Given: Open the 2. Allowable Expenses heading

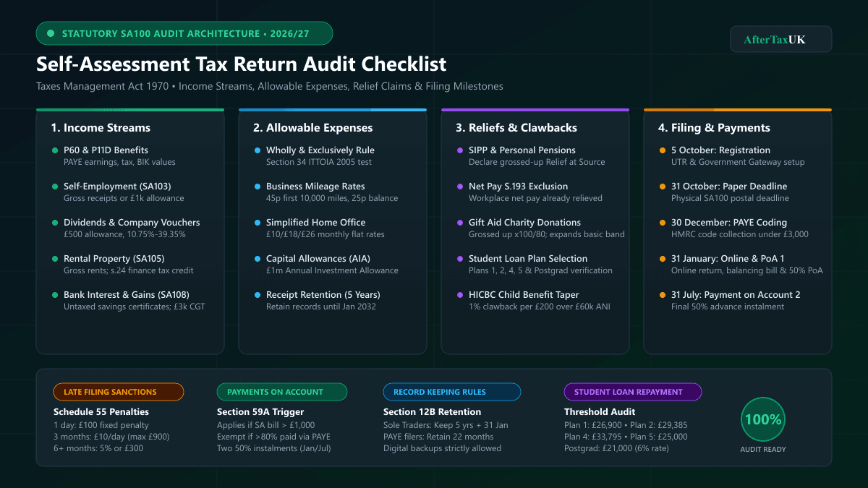Looking at the screenshot, I should pos(312,128).
